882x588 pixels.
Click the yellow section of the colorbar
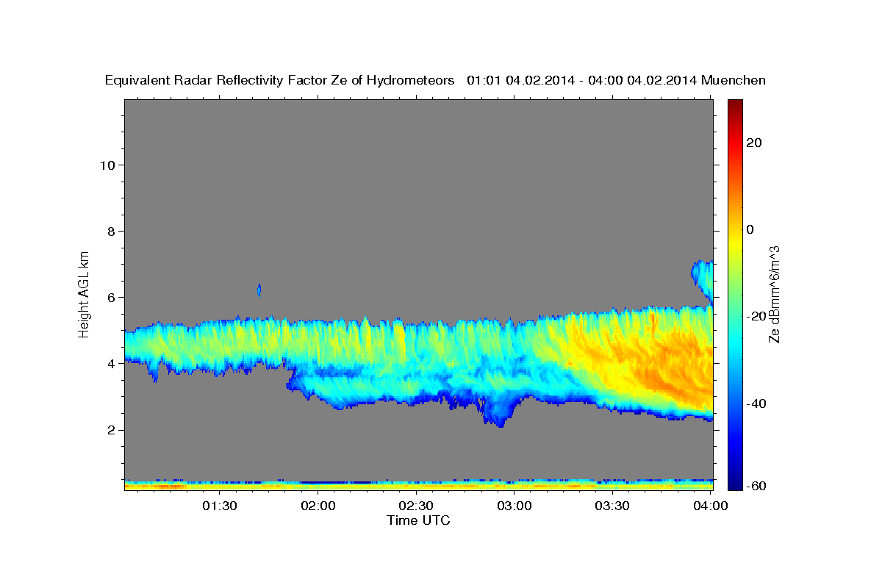pos(735,243)
